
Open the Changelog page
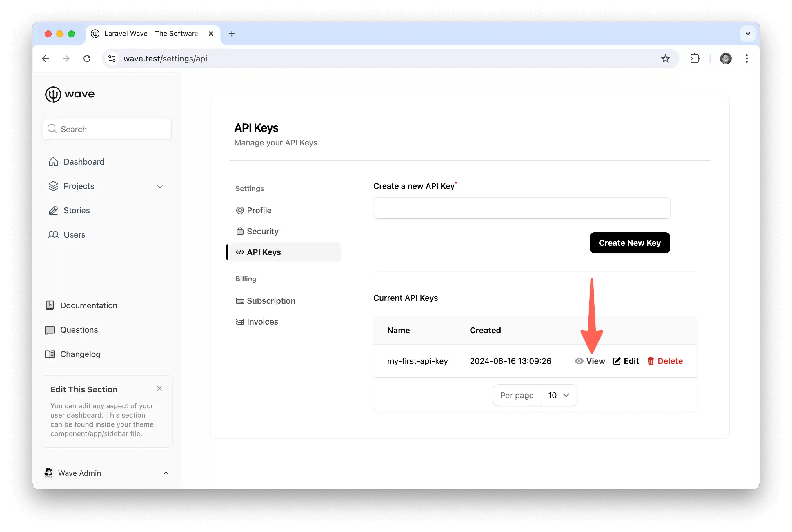[80, 354]
